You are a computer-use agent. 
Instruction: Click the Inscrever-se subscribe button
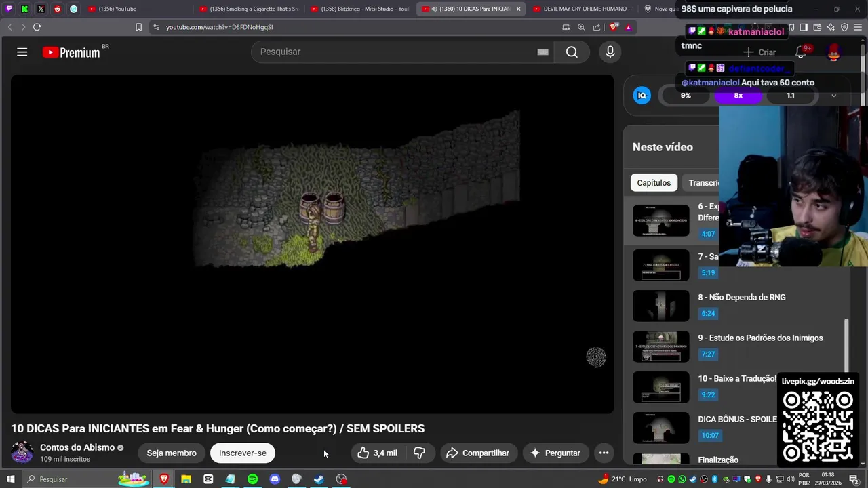[x=243, y=453]
